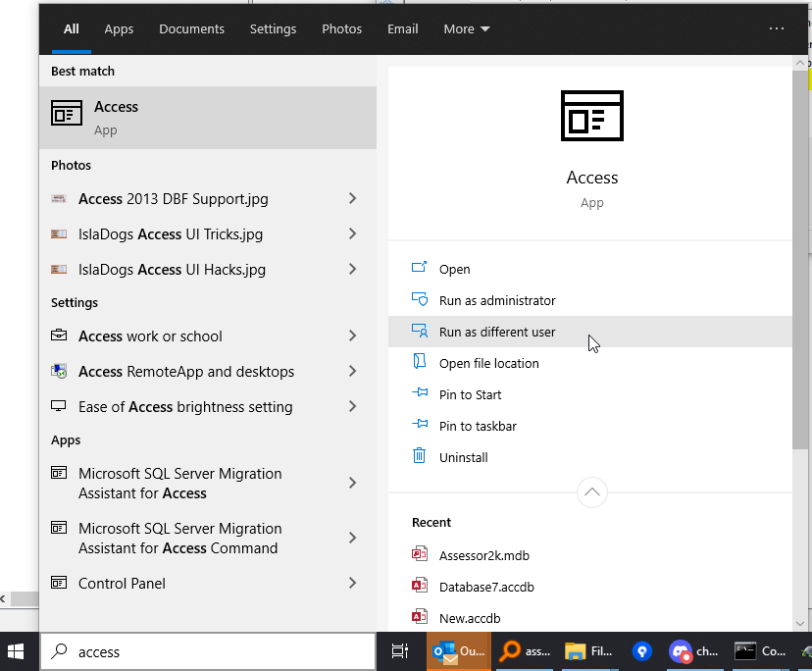
Task: Choose Run as administrator
Action: pyautogui.click(x=589, y=300)
